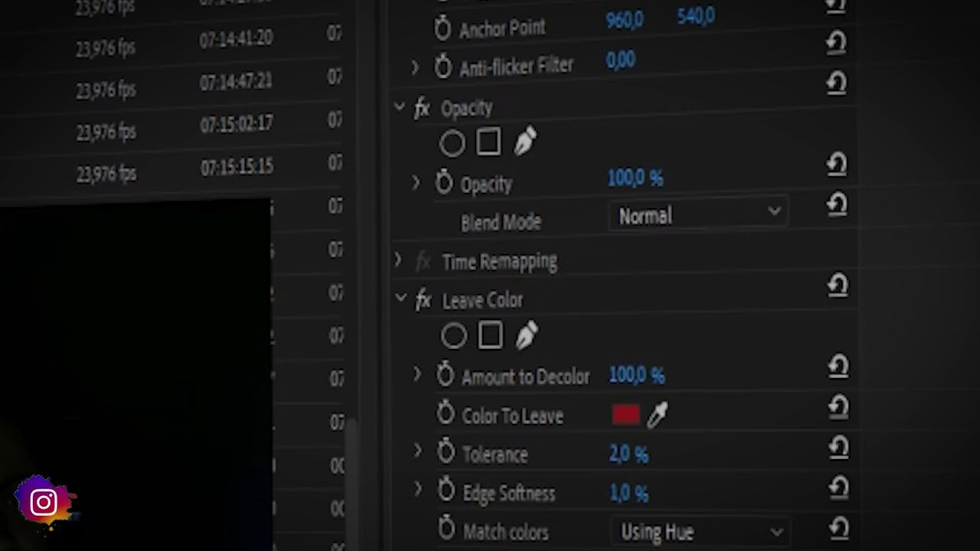Image resolution: width=980 pixels, height=551 pixels.
Task: Create rectangle mask under Leave Color
Action: (x=490, y=335)
